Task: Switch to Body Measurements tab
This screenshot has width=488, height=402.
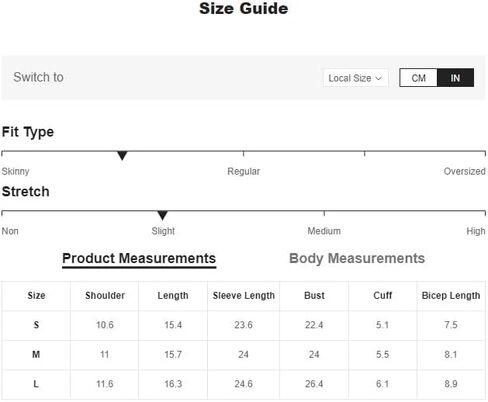Action: pyautogui.click(x=357, y=259)
